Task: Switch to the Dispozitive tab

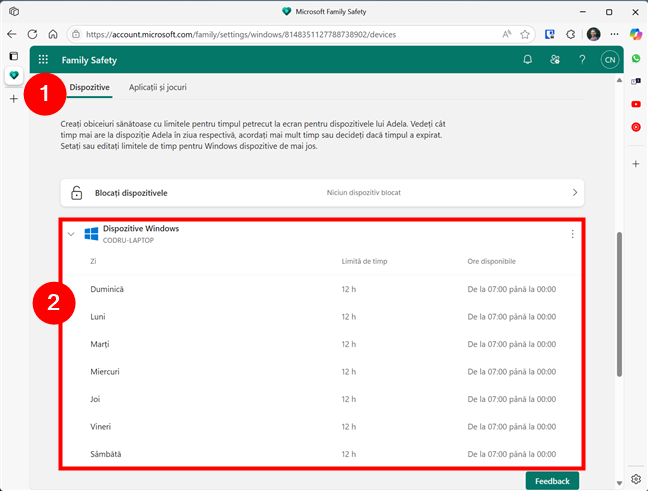Action: pyautogui.click(x=89, y=87)
